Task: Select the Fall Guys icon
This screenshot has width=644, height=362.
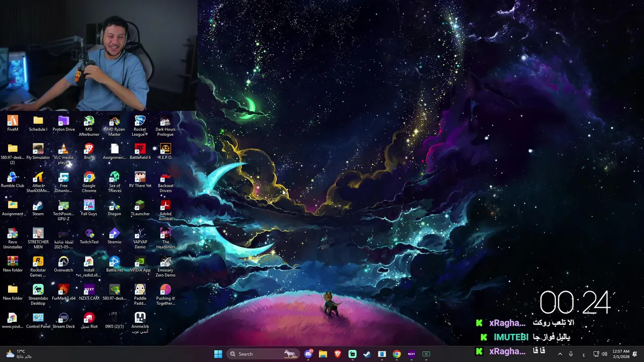Action: coord(89,208)
